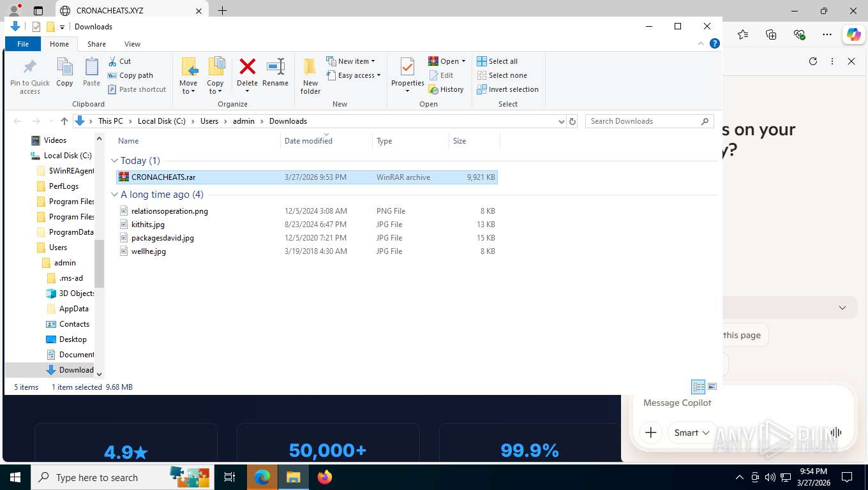The height and width of the screenshot is (490, 868).
Task: Click the Paste ribbon icon
Action: click(91, 73)
